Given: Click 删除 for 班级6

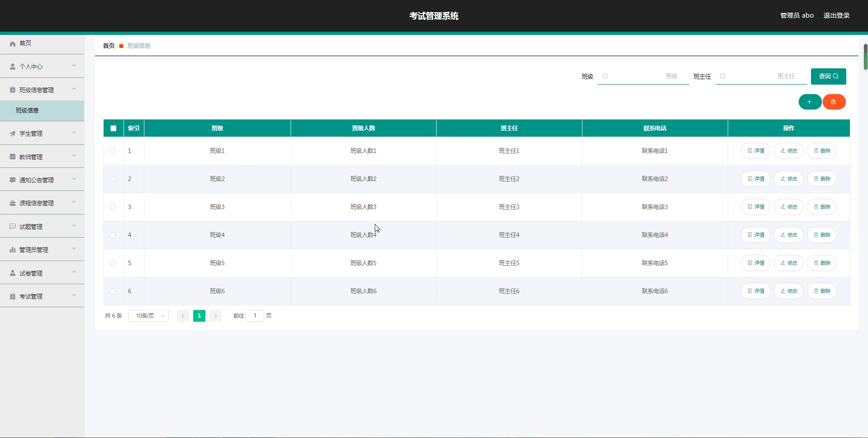Looking at the screenshot, I should click(822, 291).
